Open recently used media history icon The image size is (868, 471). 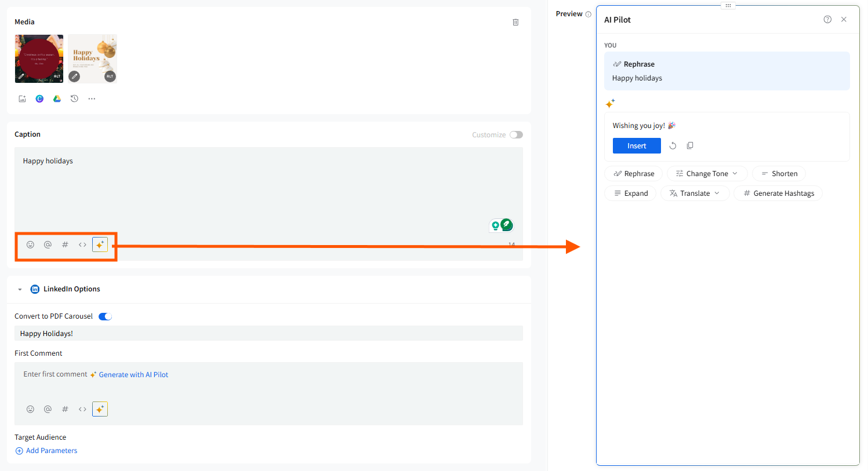click(x=74, y=99)
